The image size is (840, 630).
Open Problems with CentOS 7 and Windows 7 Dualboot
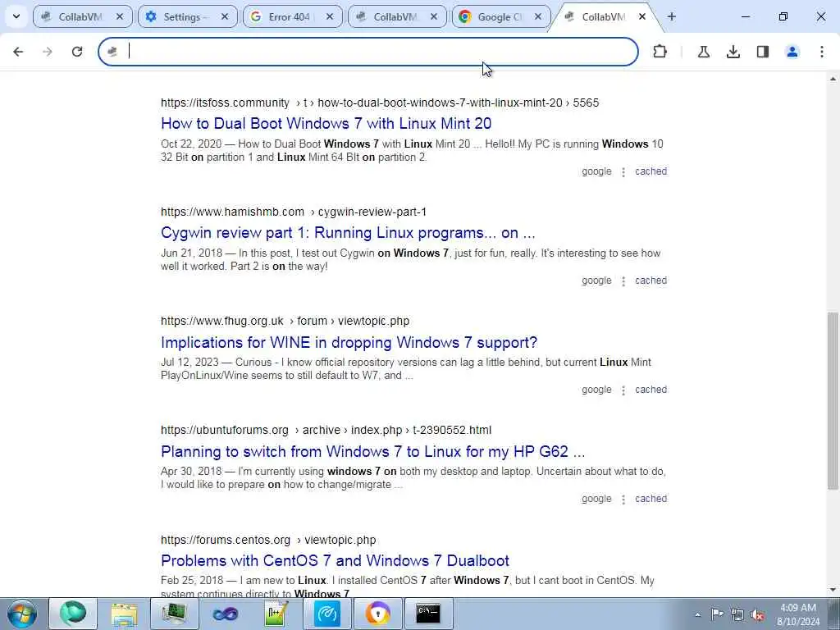point(335,560)
